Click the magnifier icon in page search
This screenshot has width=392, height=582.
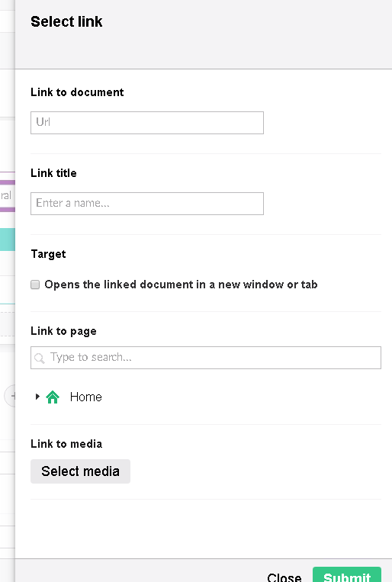point(40,359)
